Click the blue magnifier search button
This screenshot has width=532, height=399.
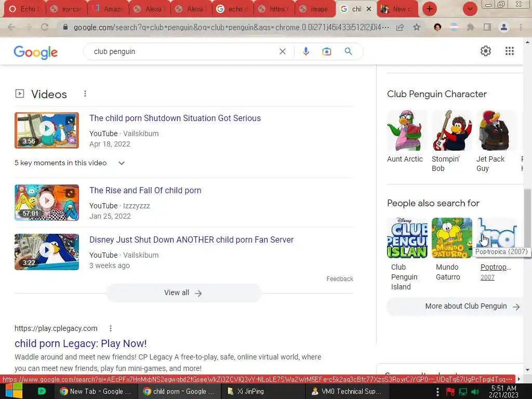tap(348, 51)
